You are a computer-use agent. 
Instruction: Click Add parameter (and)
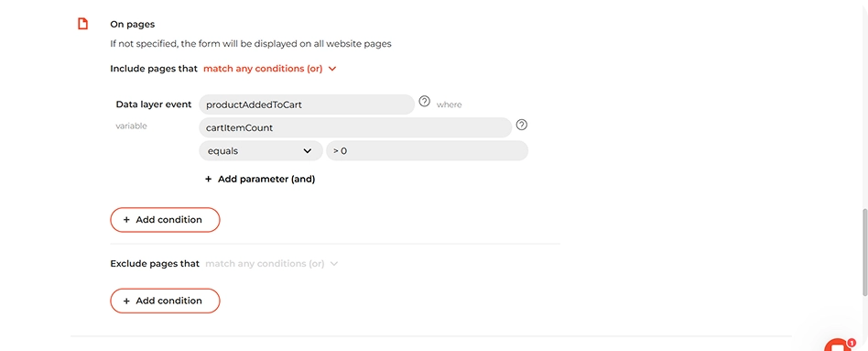click(260, 179)
